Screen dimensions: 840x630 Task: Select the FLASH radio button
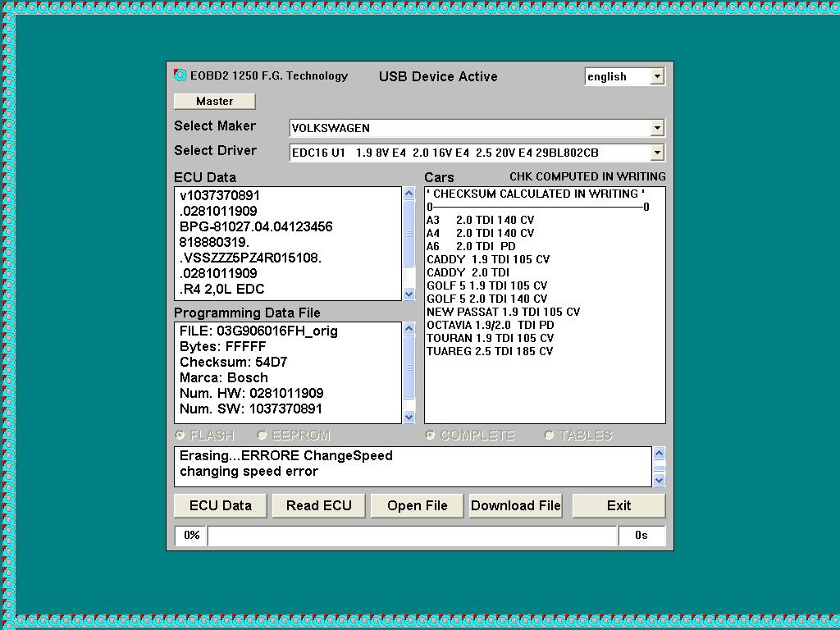coord(180,435)
